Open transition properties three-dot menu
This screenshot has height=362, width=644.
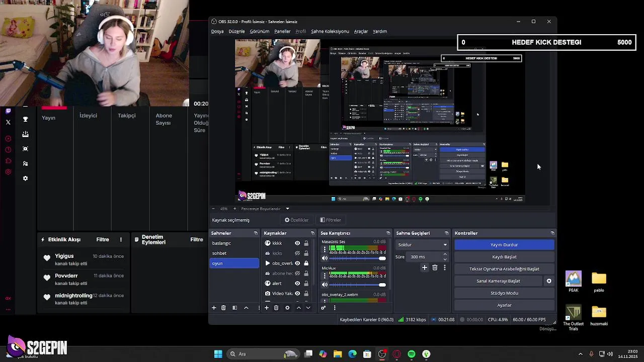pos(444,267)
